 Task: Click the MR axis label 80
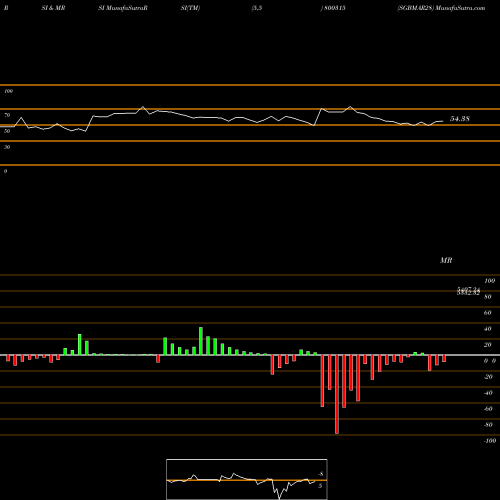click(488, 297)
